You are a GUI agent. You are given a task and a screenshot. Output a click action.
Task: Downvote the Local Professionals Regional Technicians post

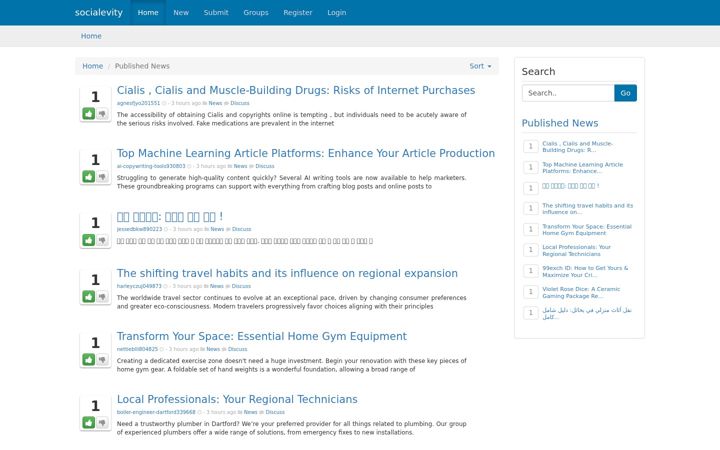102,423
